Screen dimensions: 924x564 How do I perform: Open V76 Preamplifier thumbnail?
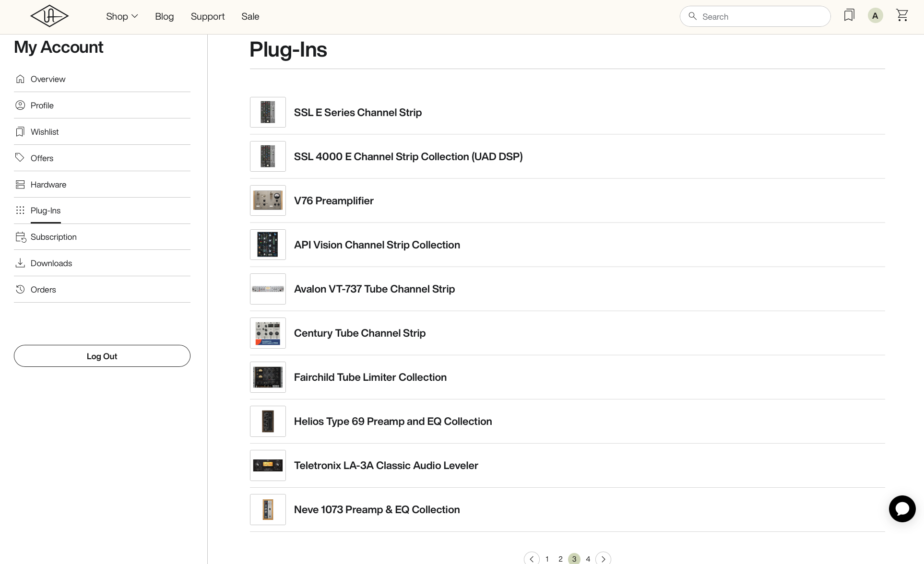pos(268,200)
